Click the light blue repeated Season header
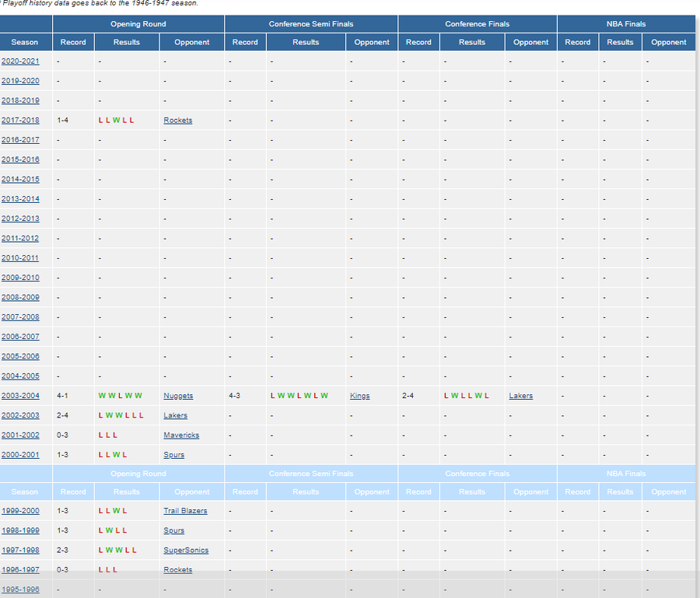Screen dimensions: 700x598 (x=25, y=491)
